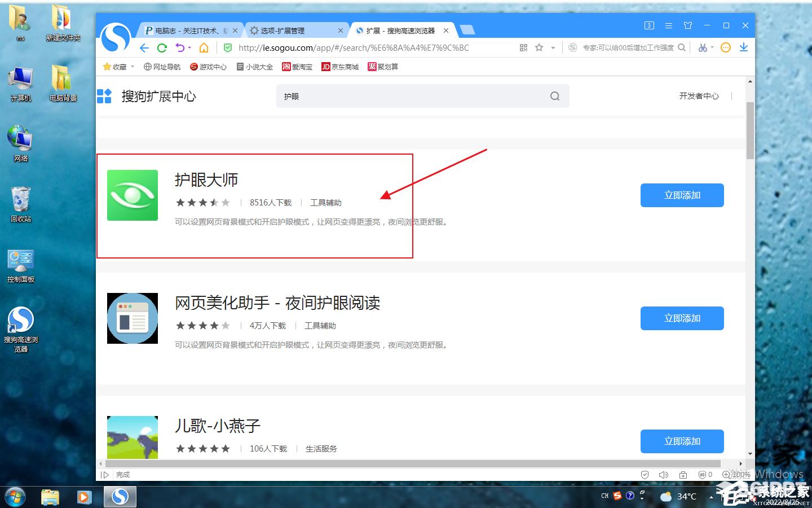Open the Windows Start button
Image resolution: width=812 pixels, height=508 pixels.
[x=15, y=497]
